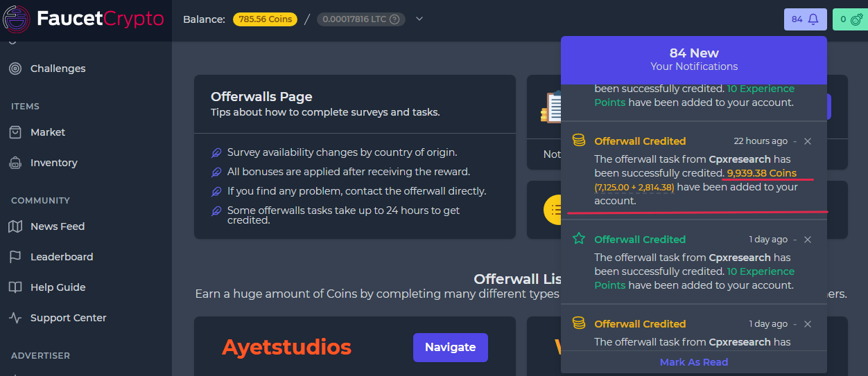Click 'If you find any problem' tip
868x376 pixels.
click(357, 191)
